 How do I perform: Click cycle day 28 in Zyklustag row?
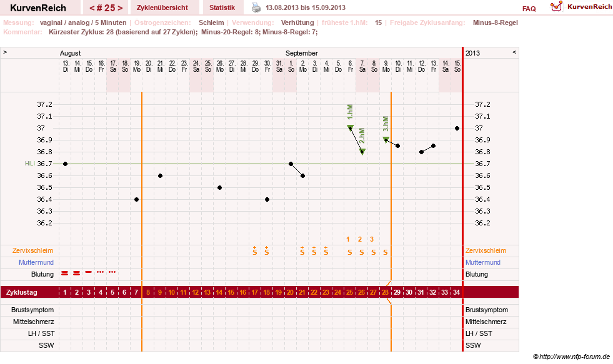click(385, 292)
